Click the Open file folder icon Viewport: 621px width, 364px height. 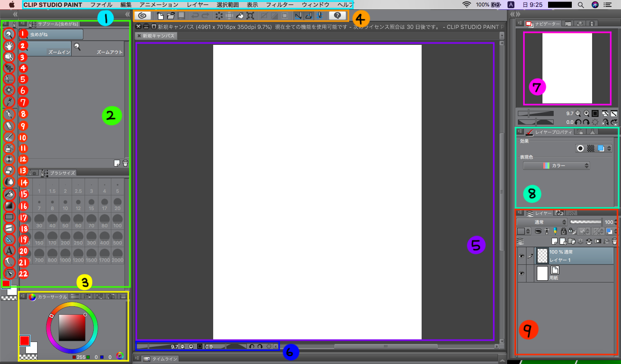point(171,16)
